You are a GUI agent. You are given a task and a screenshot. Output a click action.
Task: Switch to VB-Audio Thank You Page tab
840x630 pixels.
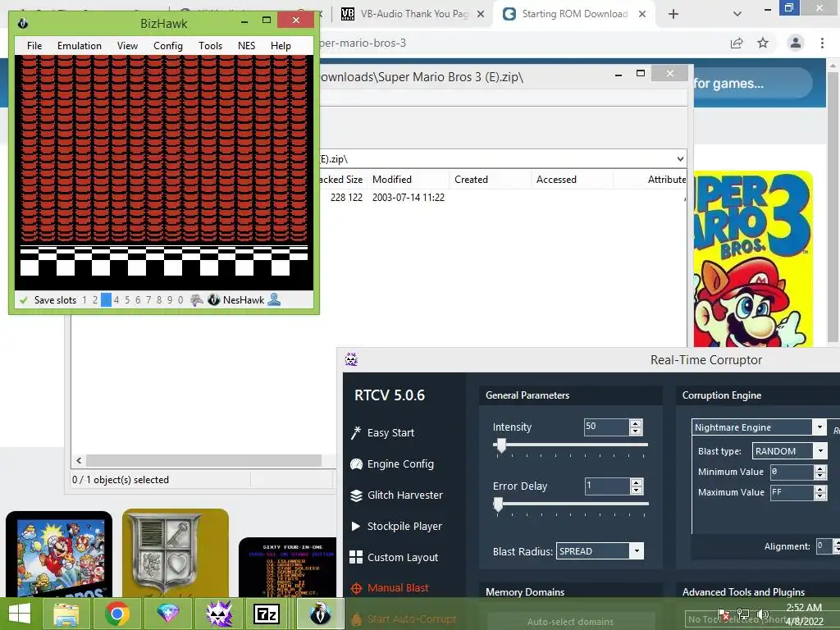[x=410, y=14]
